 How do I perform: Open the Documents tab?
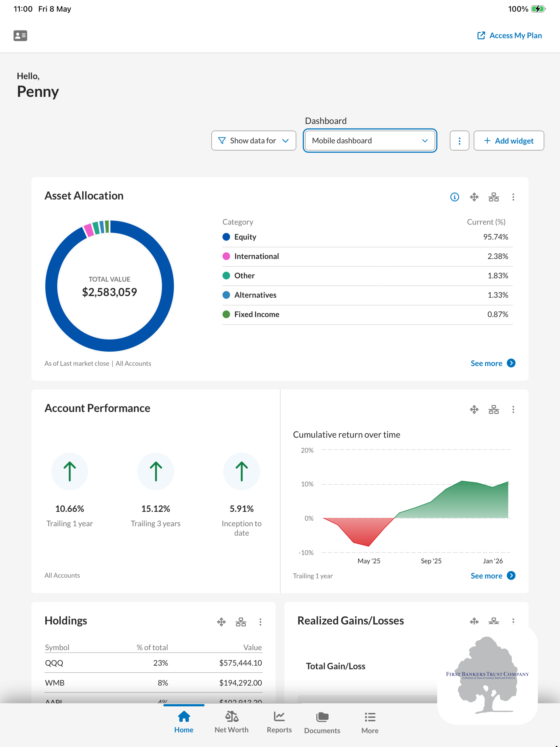[322, 722]
